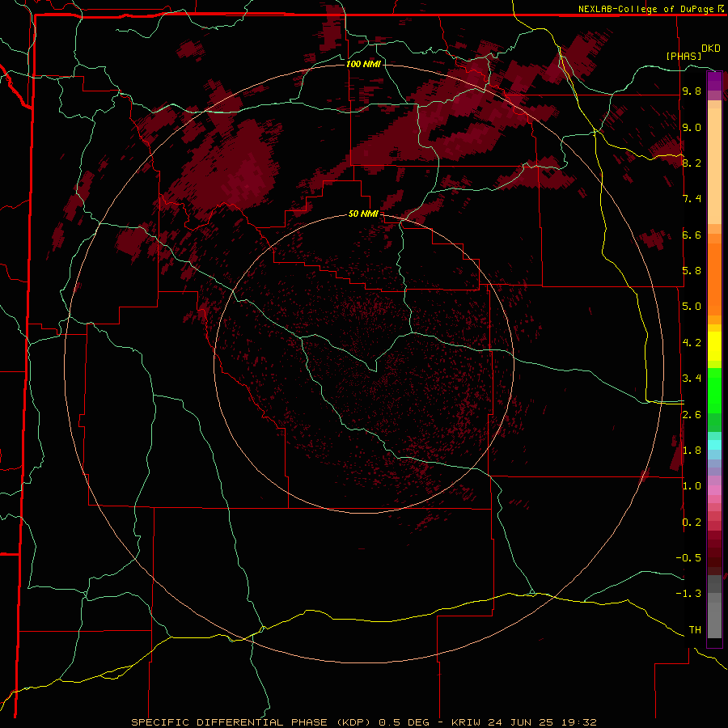
Task: Select the 2.6 scale label
Action: coord(692,415)
